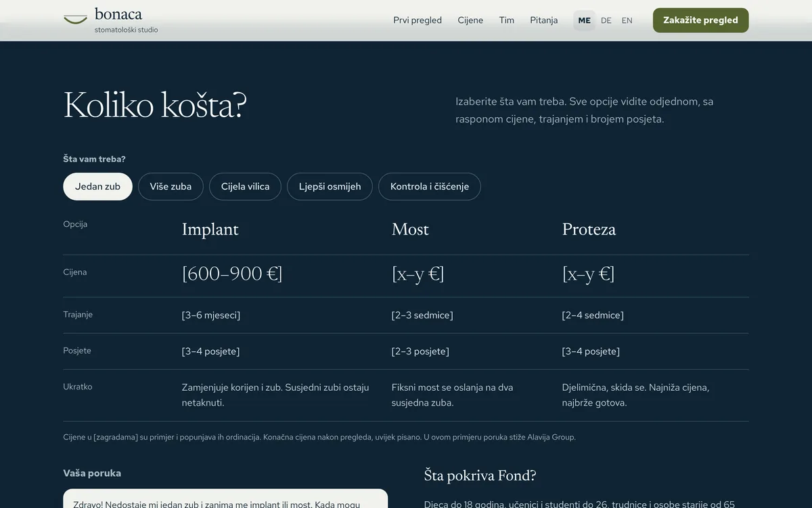Click the Cijena row label

[75, 272]
